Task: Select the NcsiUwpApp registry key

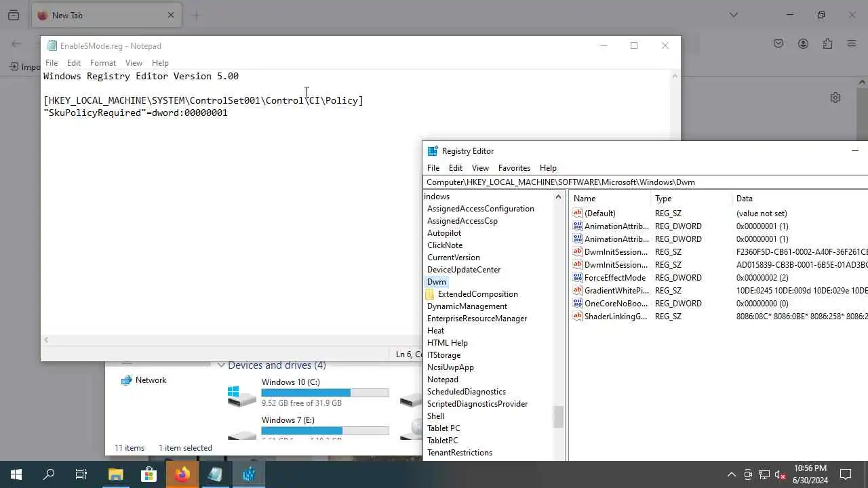Action: 450,367
